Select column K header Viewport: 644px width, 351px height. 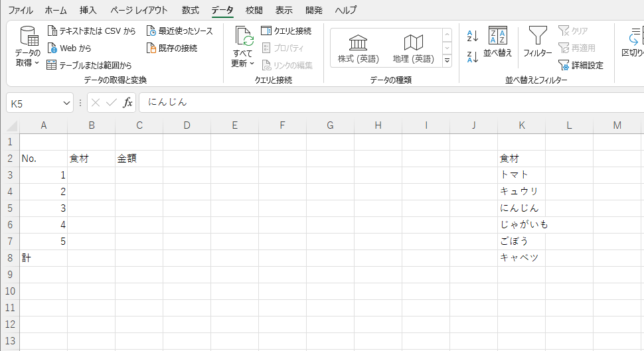coord(522,125)
